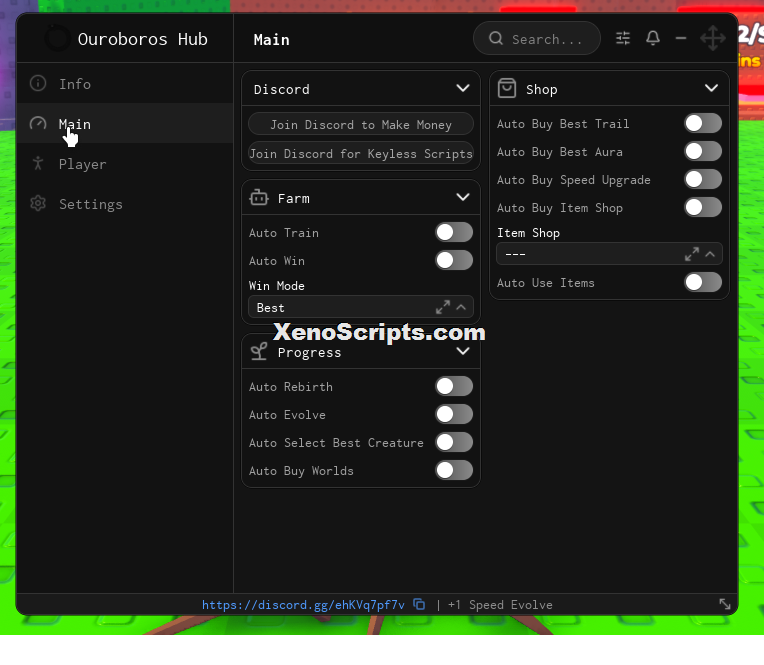Click the resize corner arrow icon

click(x=725, y=604)
